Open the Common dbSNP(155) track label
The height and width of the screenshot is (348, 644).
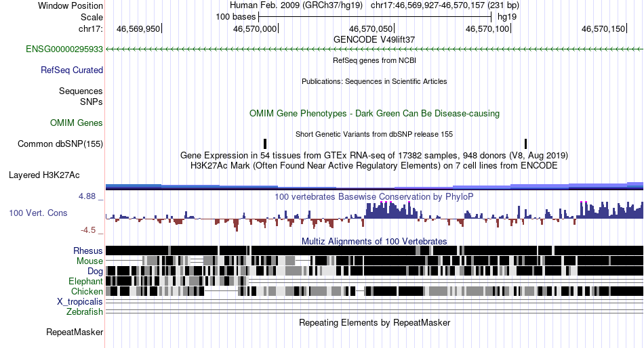60,144
